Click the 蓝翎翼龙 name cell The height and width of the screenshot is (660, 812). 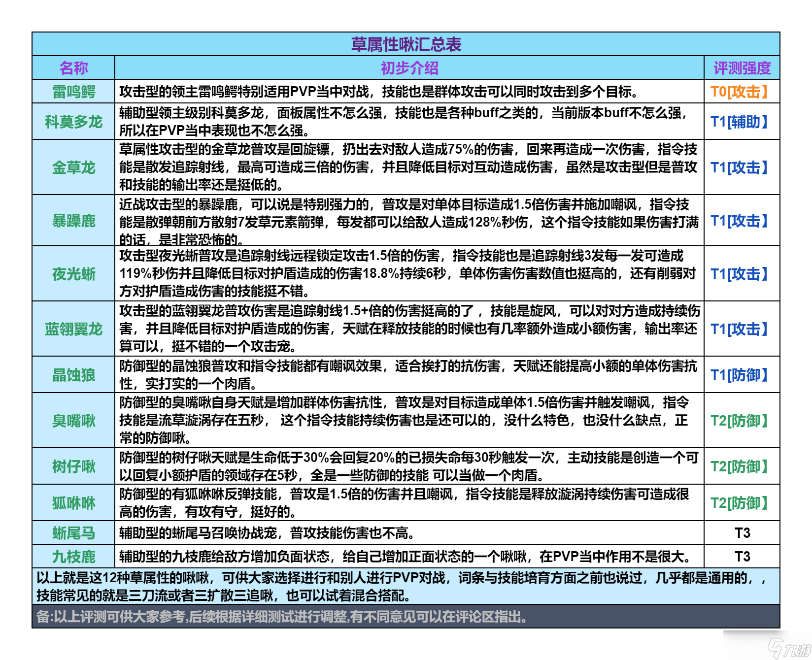(x=73, y=329)
